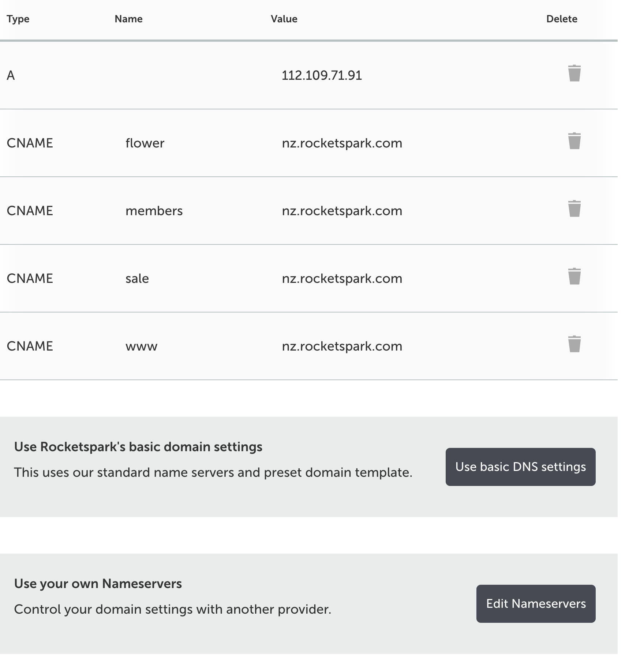Click the Delete column header
Image resolution: width=644 pixels, height=655 pixels.
click(x=562, y=19)
